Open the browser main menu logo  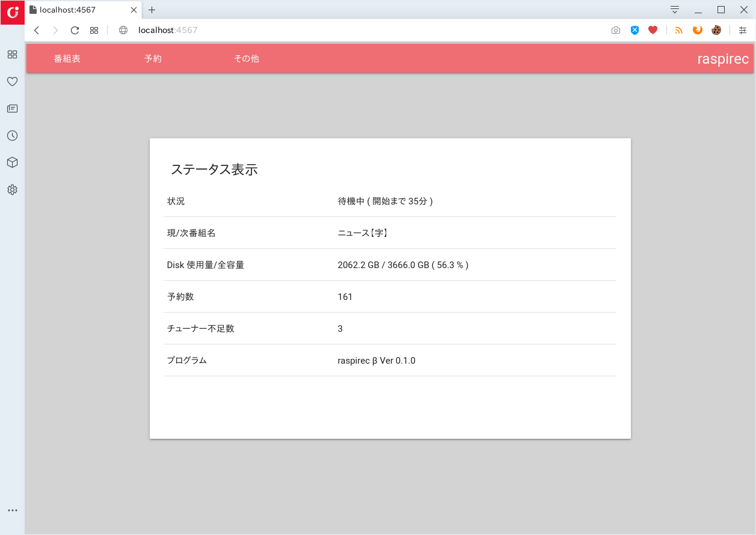point(12,12)
